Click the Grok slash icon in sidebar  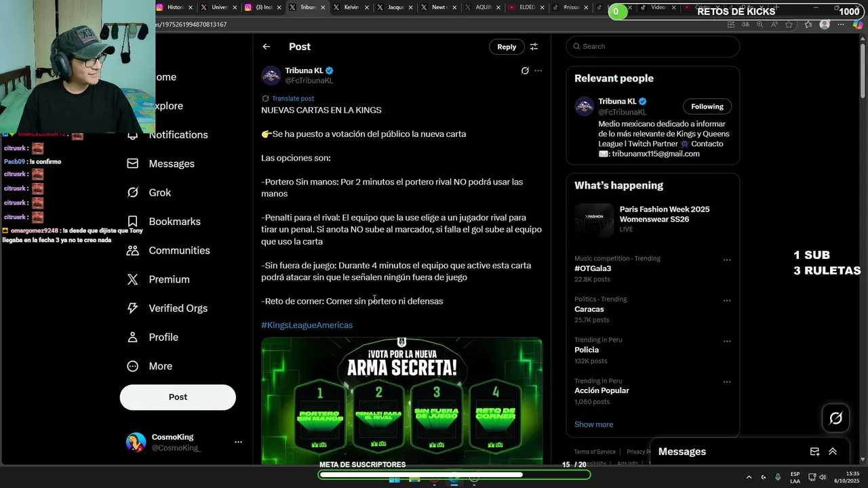tap(133, 192)
